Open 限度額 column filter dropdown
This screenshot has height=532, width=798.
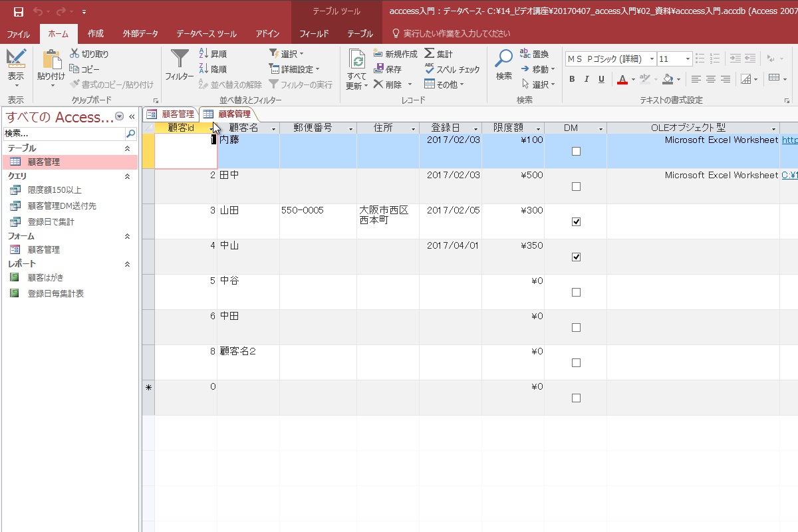[539, 128]
